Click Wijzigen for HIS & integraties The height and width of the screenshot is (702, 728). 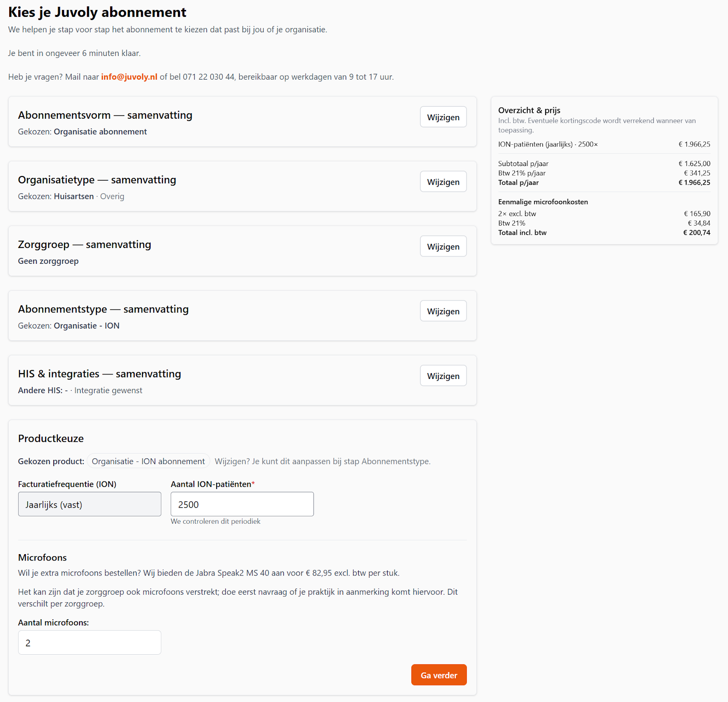pos(443,375)
